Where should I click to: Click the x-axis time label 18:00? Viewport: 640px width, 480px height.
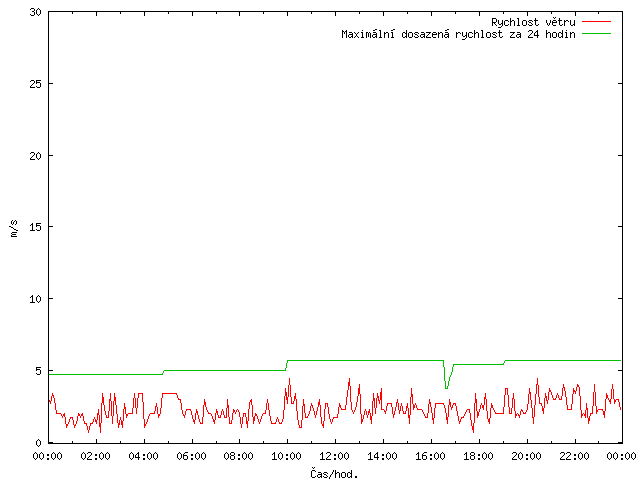coord(478,456)
